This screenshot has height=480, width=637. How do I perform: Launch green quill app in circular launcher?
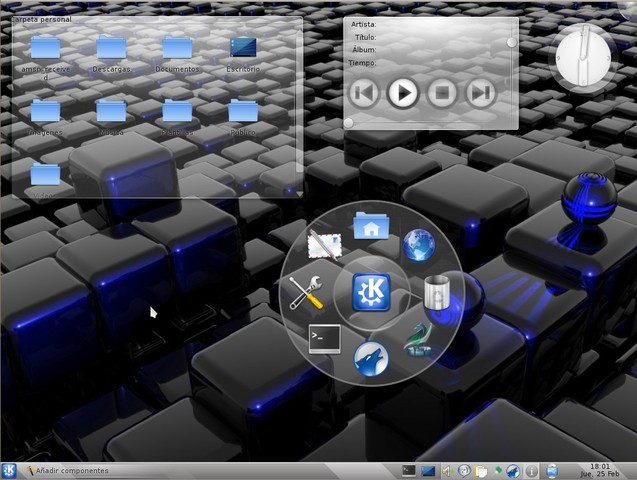click(418, 340)
